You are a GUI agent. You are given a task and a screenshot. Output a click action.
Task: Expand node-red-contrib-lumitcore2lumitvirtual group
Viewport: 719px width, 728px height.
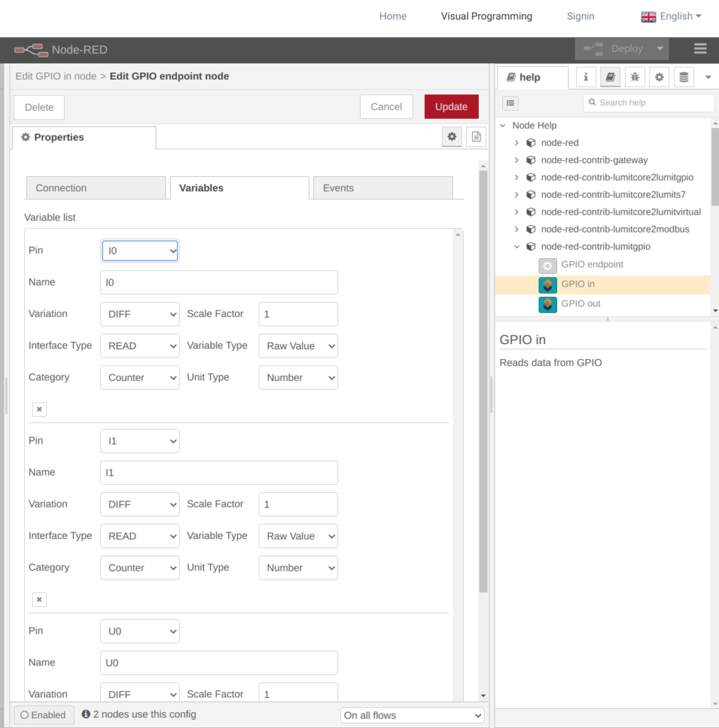click(x=517, y=212)
